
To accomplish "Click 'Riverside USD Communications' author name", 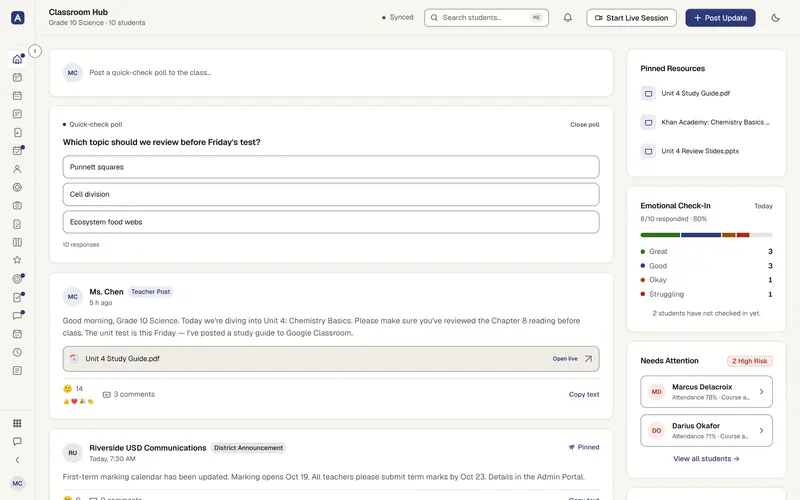I will pyautogui.click(x=147, y=448).
